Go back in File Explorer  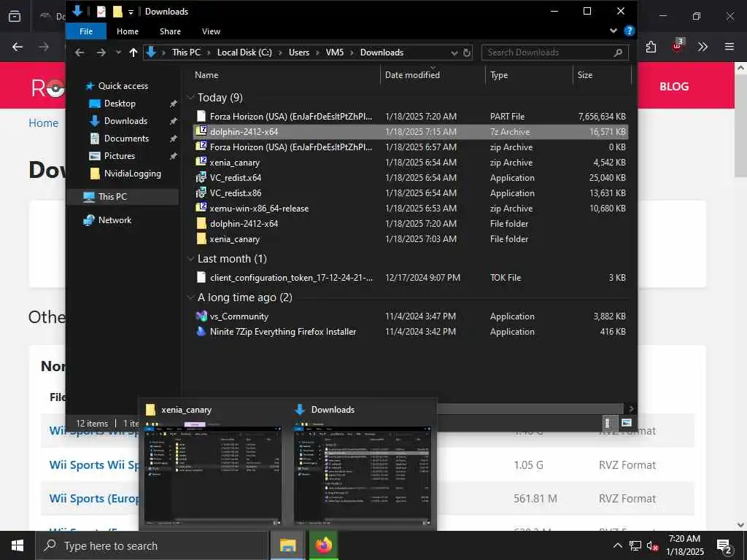80,52
